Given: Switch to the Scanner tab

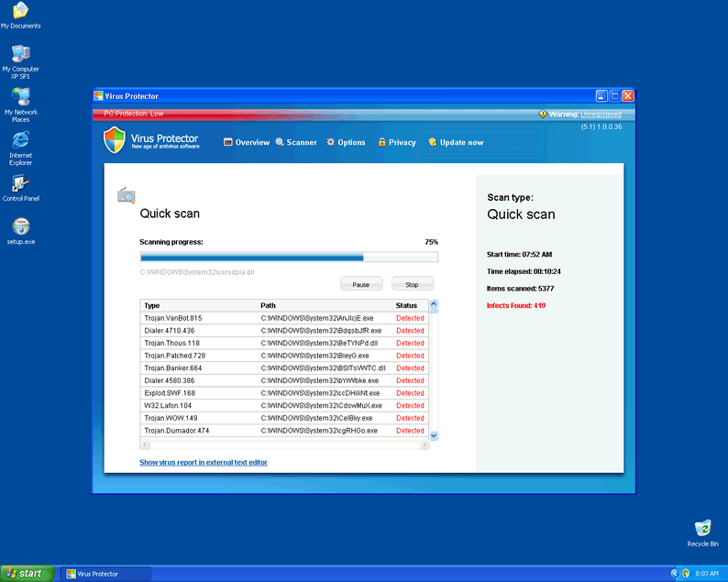Looking at the screenshot, I should [296, 143].
